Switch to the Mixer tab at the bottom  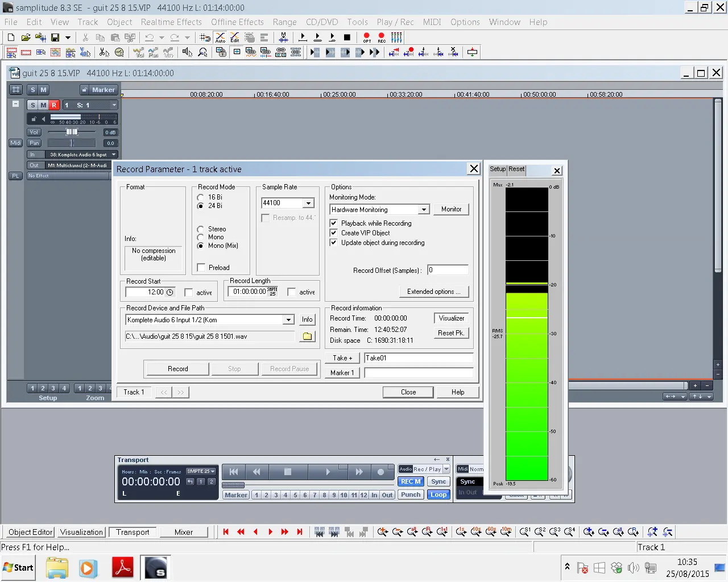pyautogui.click(x=184, y=533)
